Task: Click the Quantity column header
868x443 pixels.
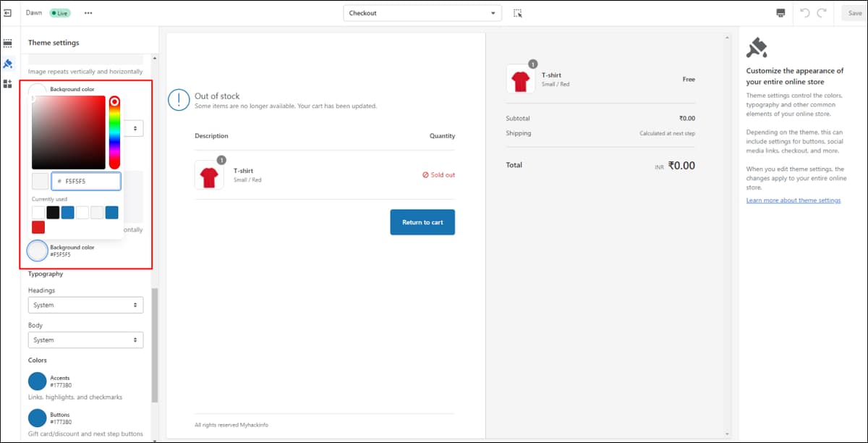Action: [442, 135]
